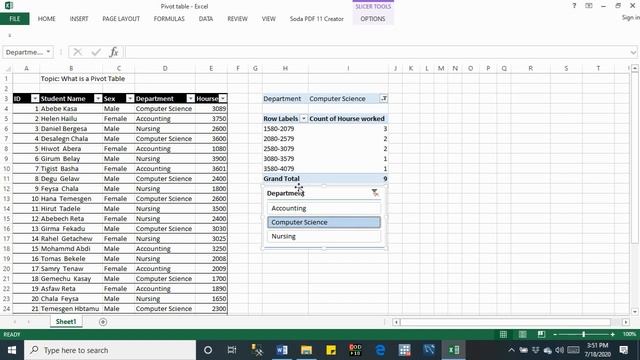The width and height of the screenshot is (640, 360).
Task: Switch to Normal view icon
Action: [x=503, y=334]
